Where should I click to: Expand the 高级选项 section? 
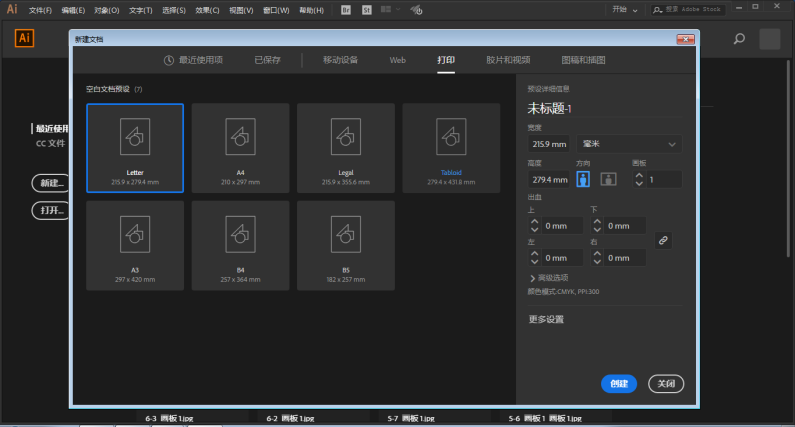pyautogui.click(x=549, y=278)
